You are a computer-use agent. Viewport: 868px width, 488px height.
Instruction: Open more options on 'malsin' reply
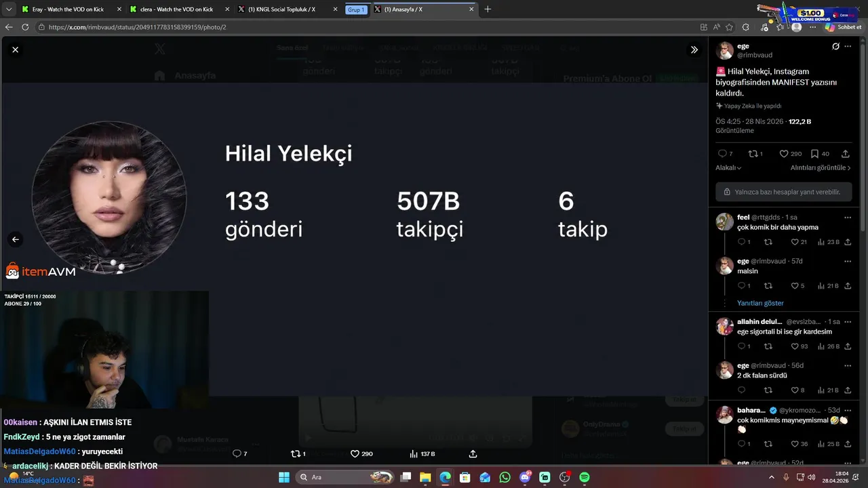[848, 261]
